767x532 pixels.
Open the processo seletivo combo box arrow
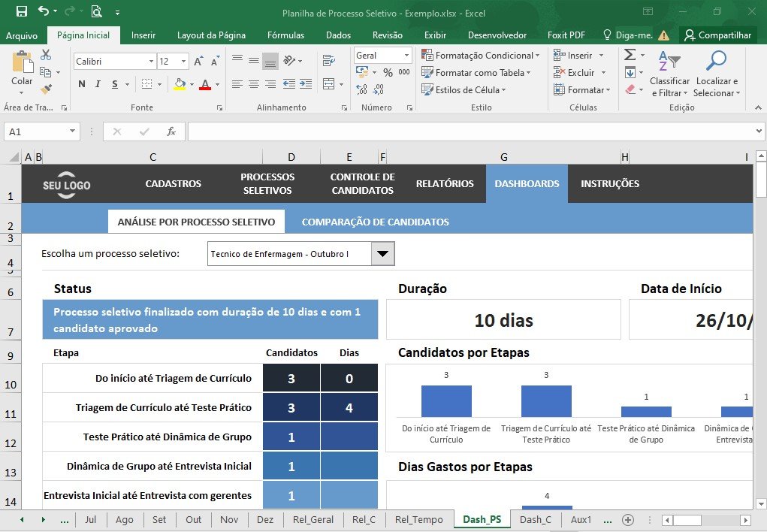point(382,253)
